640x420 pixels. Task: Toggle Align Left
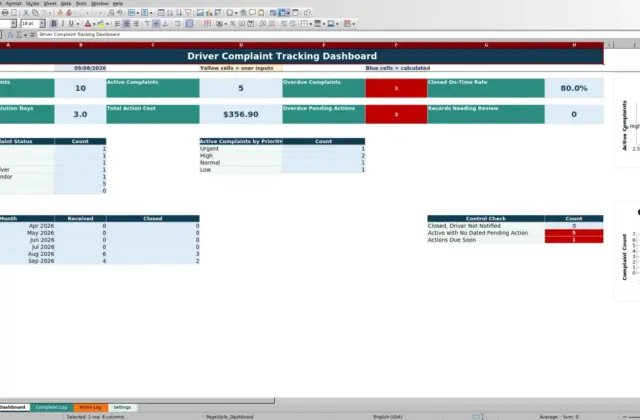click(x=117, y=24)
